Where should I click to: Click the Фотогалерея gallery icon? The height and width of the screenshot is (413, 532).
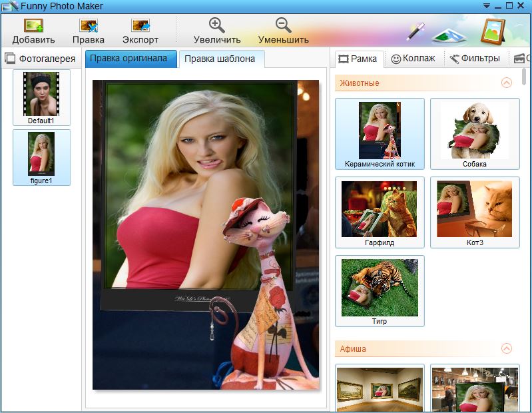click(x=10, y=59)
